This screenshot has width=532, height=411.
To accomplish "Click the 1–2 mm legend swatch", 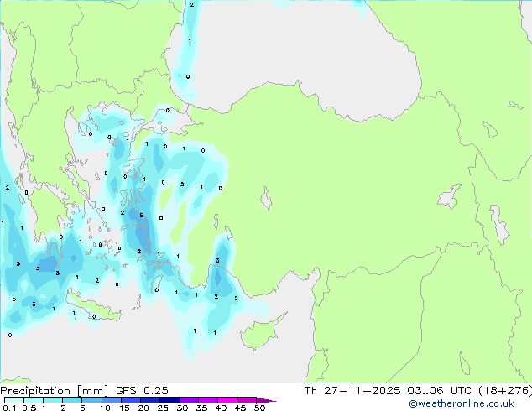I will [x=53, y=400].
